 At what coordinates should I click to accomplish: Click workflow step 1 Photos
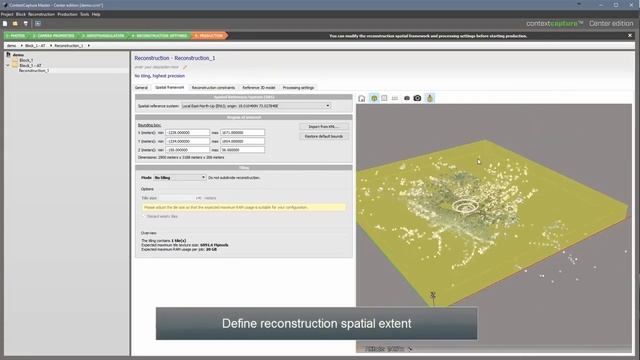[16, 36]
